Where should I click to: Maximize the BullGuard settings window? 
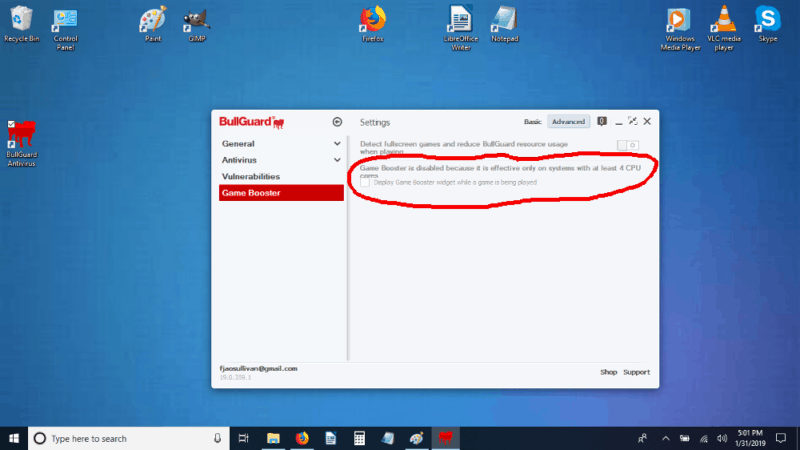click(x=633, y=121)
